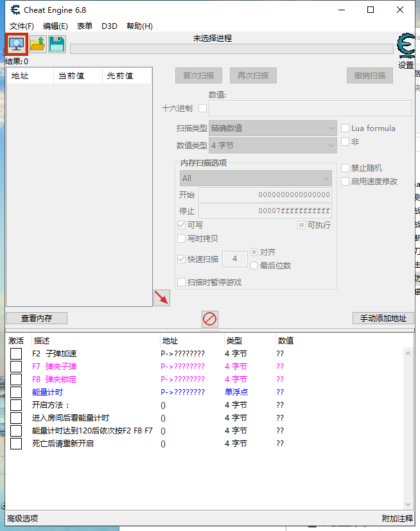Click the 查看内存 button
This screenshot has width=420, height=531.
click(x=37, y=318)
